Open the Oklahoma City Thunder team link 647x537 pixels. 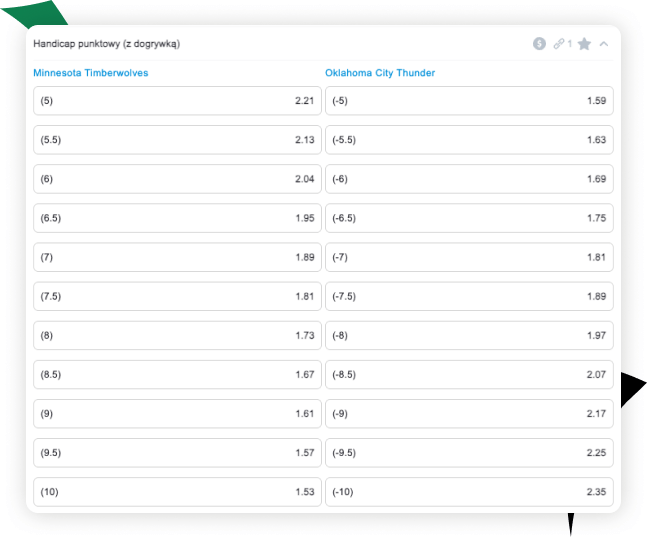380,73
